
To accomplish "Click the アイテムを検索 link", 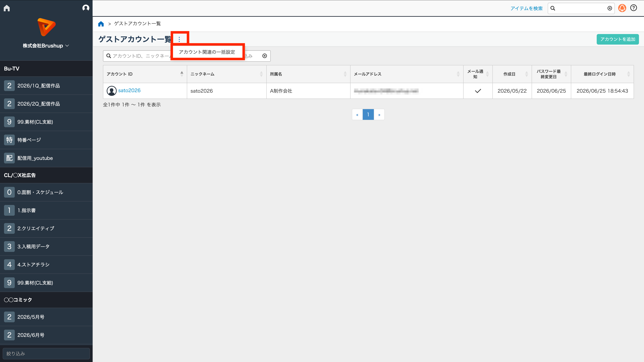I will pos(526,9).
